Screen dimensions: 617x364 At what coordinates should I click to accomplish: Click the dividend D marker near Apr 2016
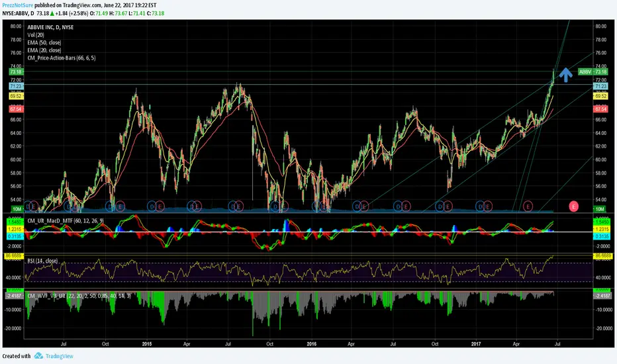tap(357, 206)
